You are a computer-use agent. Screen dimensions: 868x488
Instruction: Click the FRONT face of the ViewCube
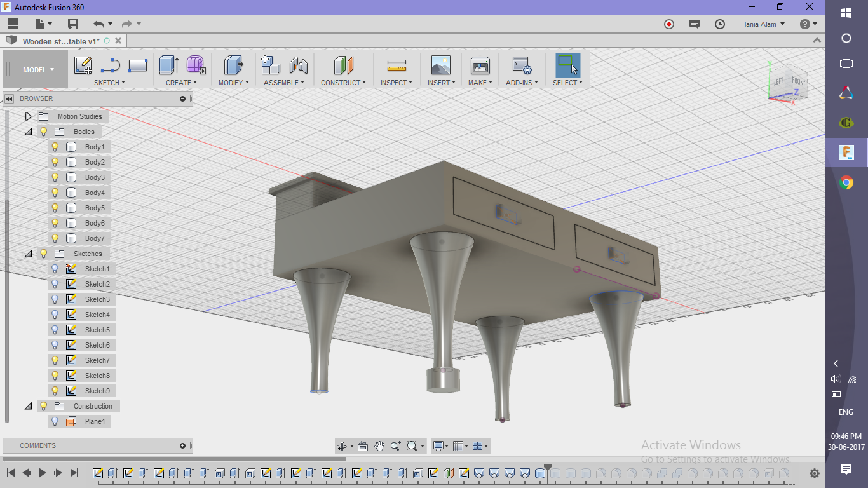798,82
